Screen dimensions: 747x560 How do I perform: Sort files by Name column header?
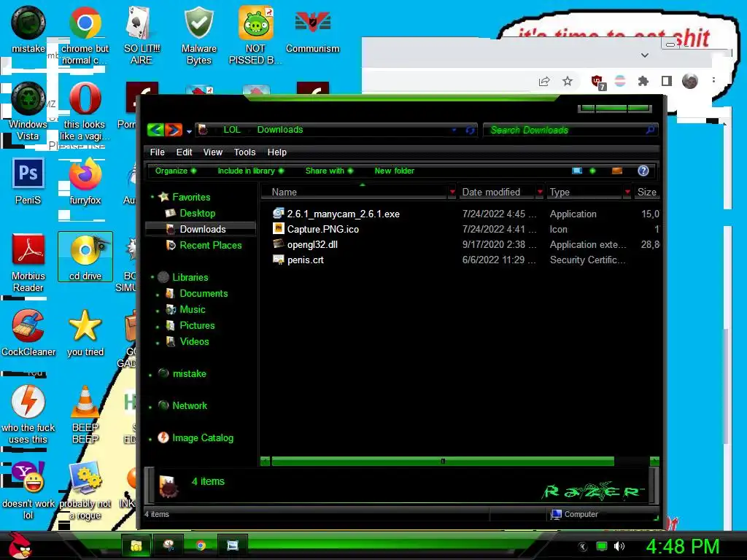pyautogui.click(x=354, y=192)
